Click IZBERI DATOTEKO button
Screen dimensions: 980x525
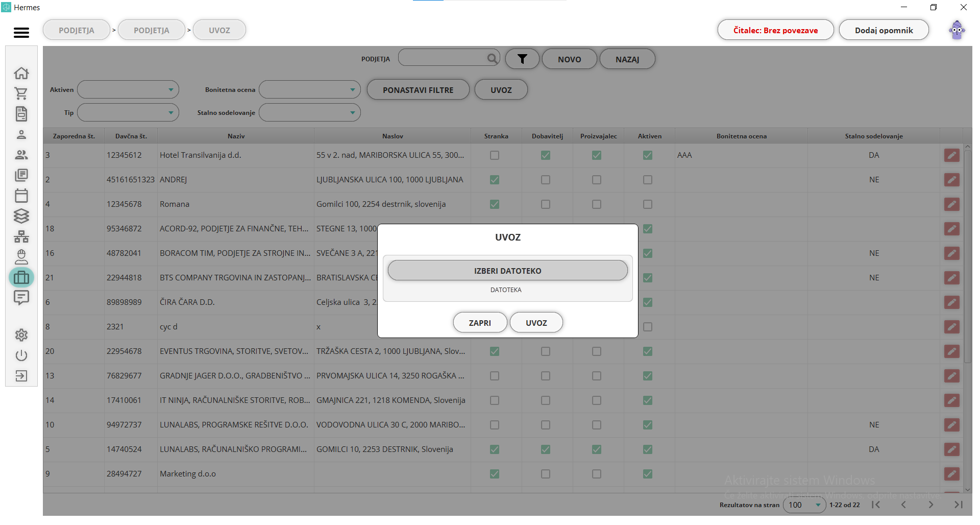(507, 271)
